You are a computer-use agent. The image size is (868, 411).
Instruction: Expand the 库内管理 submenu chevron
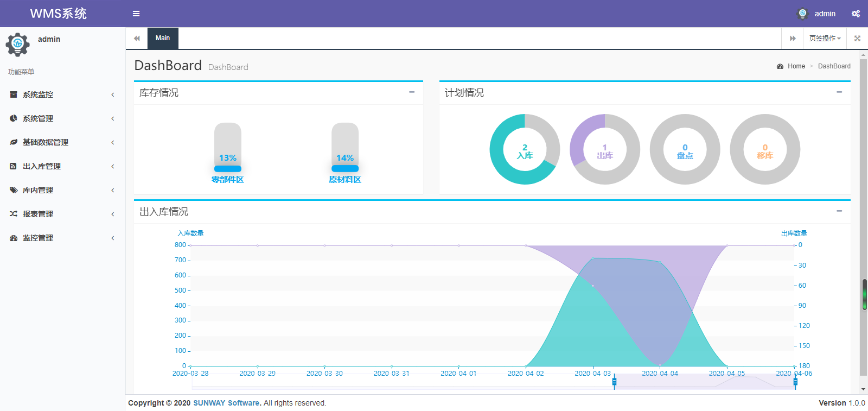pyautogui.click(x=113, y=190)
